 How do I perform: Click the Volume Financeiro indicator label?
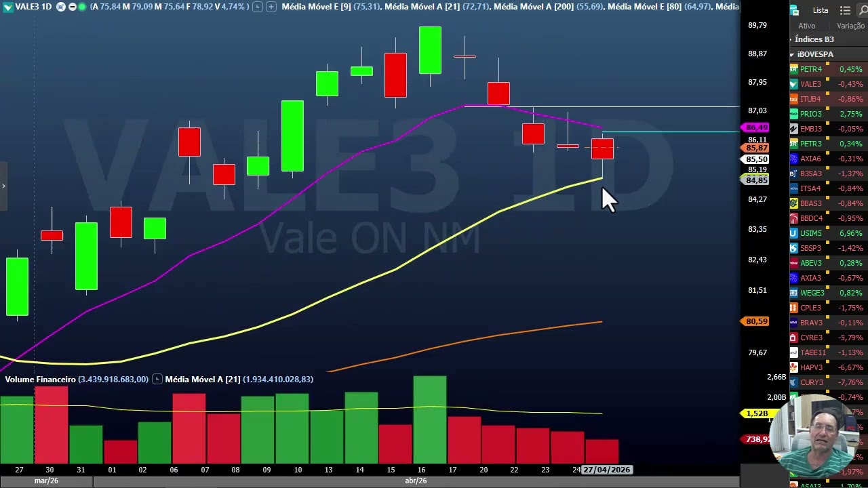tap(40, 380)
